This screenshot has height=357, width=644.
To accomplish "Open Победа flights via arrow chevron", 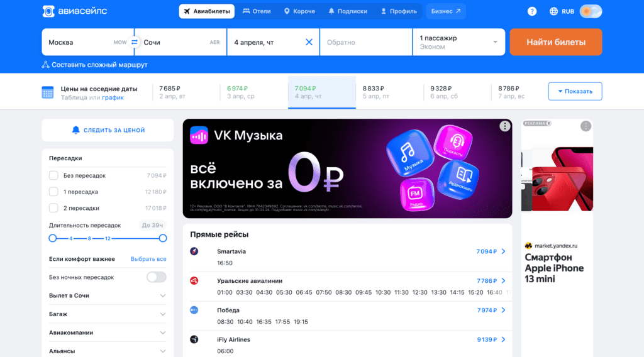I will pyautogui.click(x=504, y=310).
